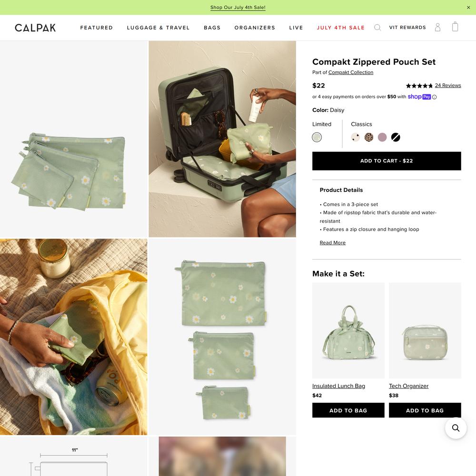Open the Luggage & Travel menu
Image resolution: width=476 pixels, height=476 pixels.
[x=158, y=28]
